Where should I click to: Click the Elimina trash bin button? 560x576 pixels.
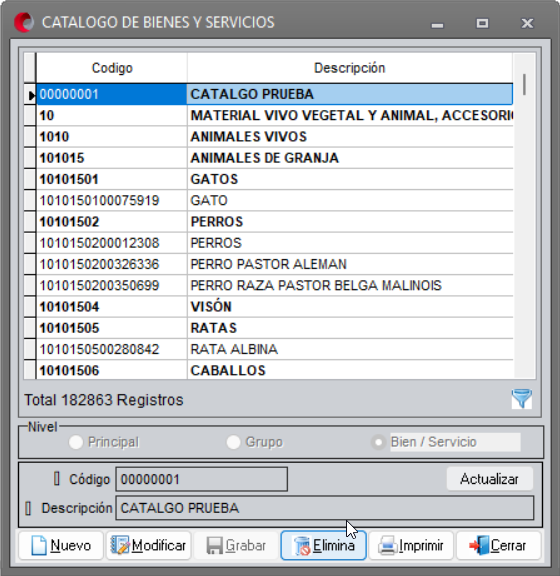click(x=323, y=546)
